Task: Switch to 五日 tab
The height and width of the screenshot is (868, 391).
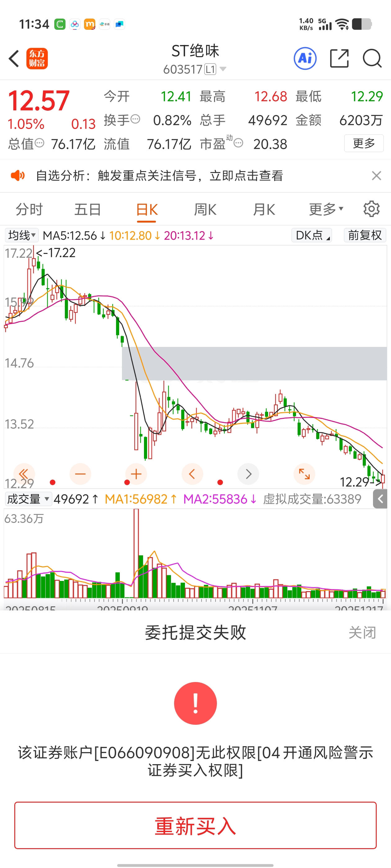Action: click(88, 209)
